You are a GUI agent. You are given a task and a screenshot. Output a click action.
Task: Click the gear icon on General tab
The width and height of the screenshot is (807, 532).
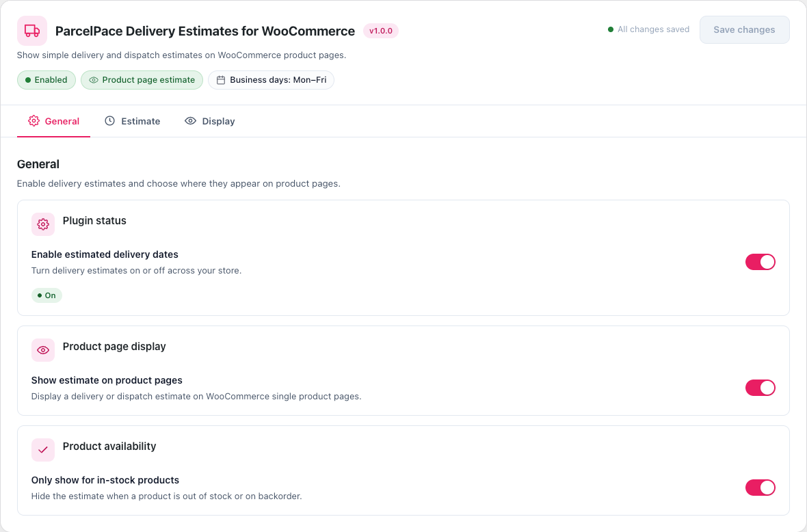point(34,121)
